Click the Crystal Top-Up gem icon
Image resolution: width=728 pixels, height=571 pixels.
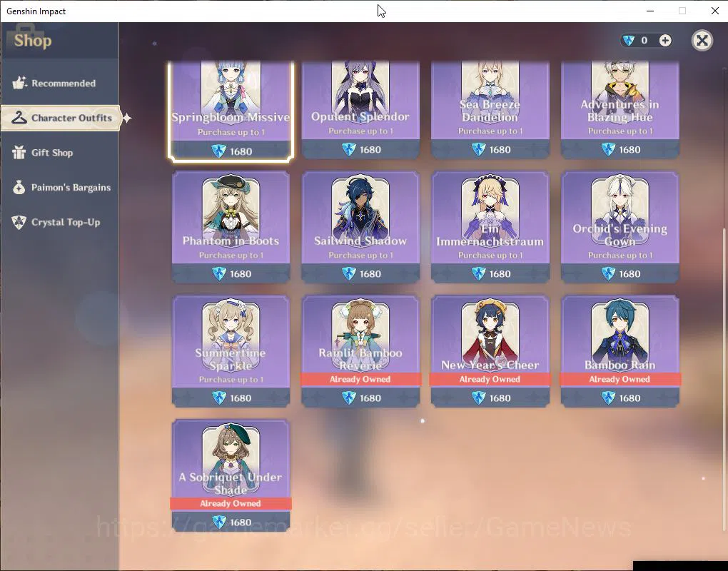point(19,223)
